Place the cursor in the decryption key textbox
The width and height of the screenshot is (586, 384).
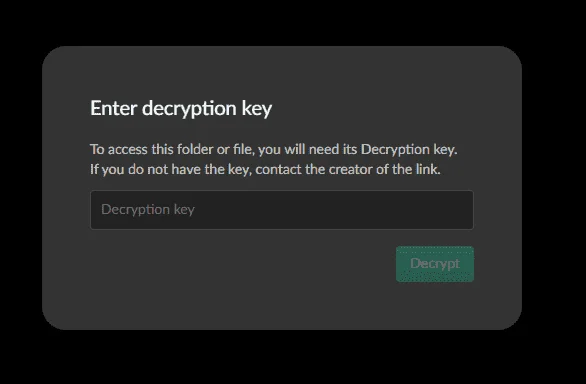click(282, 210)
